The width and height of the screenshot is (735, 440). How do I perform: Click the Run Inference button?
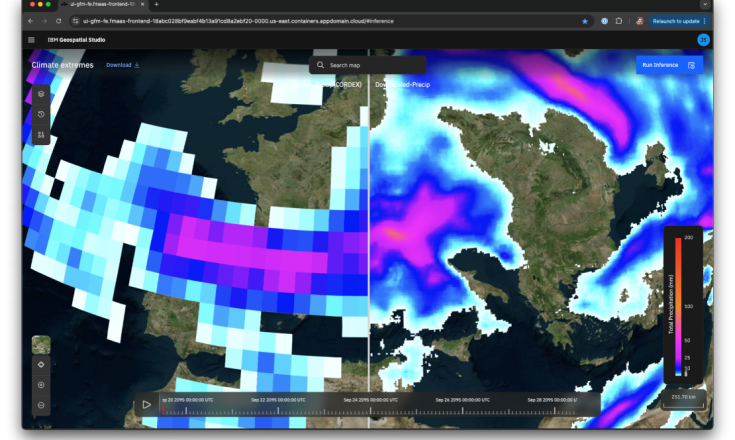tap(669, 65)
